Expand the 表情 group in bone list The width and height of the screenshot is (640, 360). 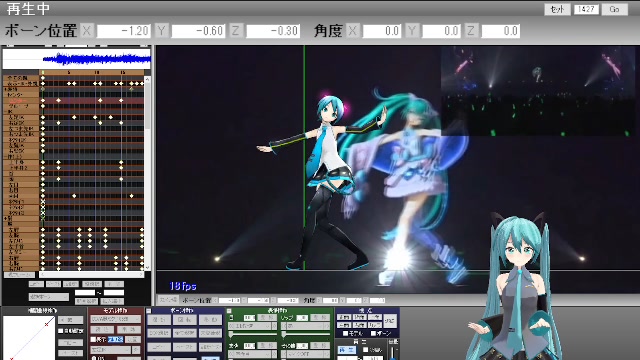pos(6,89)
